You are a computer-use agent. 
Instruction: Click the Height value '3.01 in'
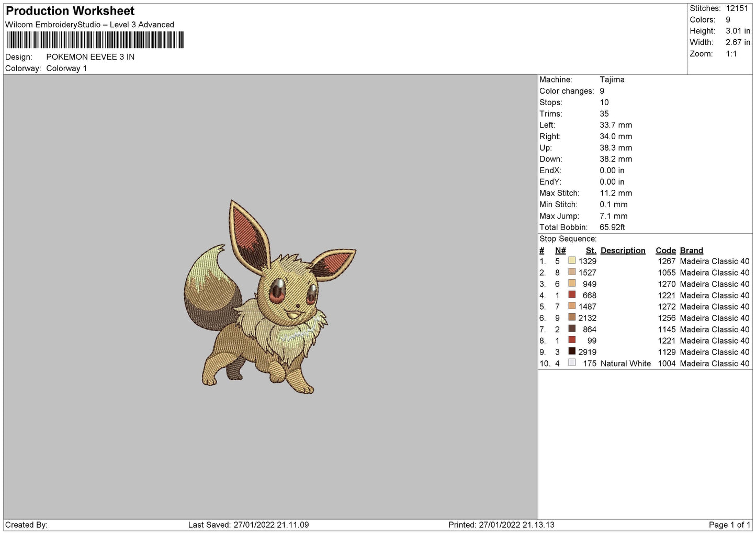pyautogui.click(x=738, y=31)
